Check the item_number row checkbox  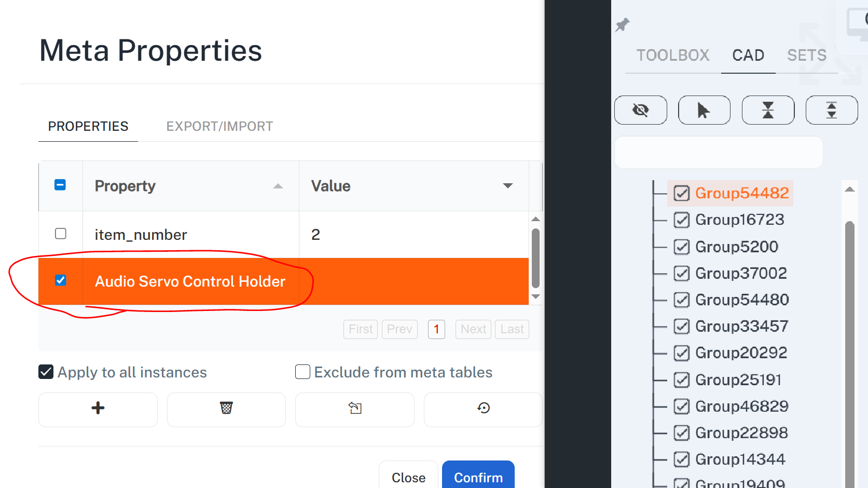tap(61, 234)
